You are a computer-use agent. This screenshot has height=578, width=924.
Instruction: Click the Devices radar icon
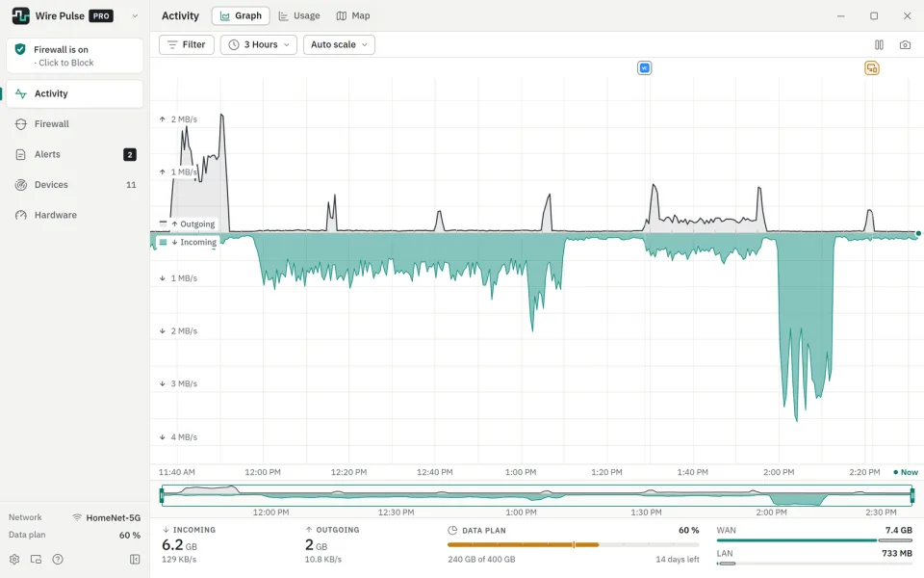pos(20,185)
